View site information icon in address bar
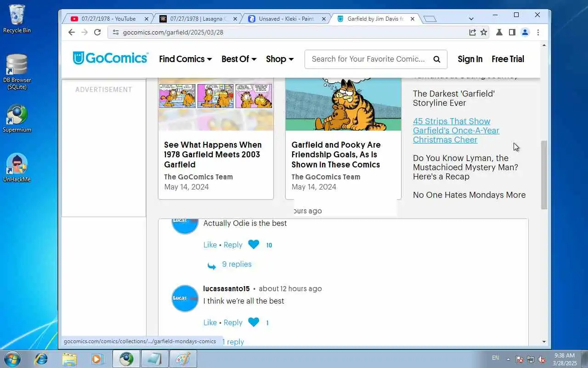 (115, 32)
